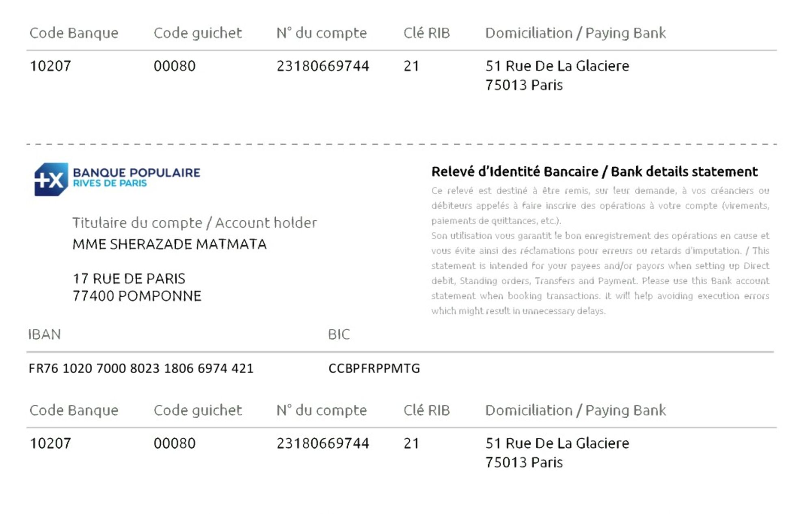Click the Titulaire du compte label
812x514 pixels.
coord(194,223)
